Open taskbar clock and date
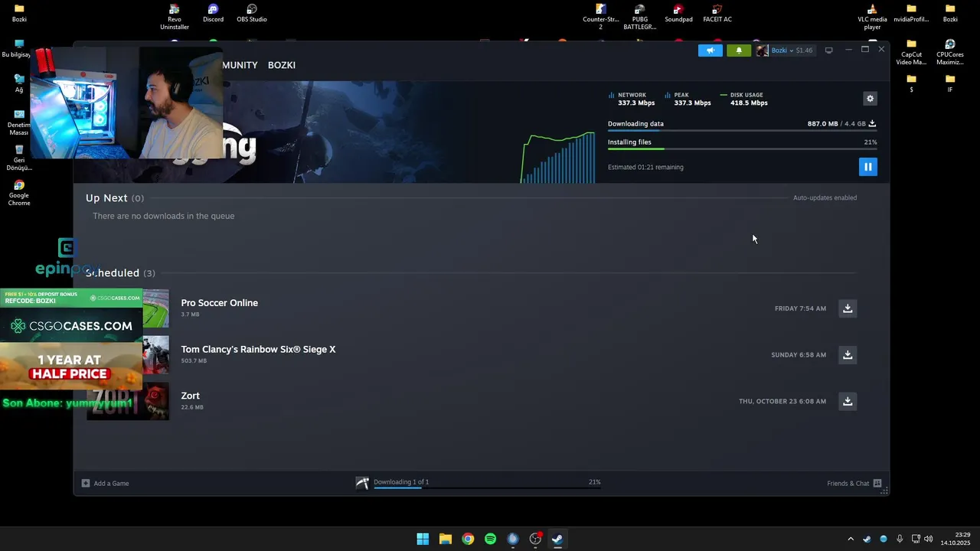The image size is (980, 551). click(x=955, y=539)
